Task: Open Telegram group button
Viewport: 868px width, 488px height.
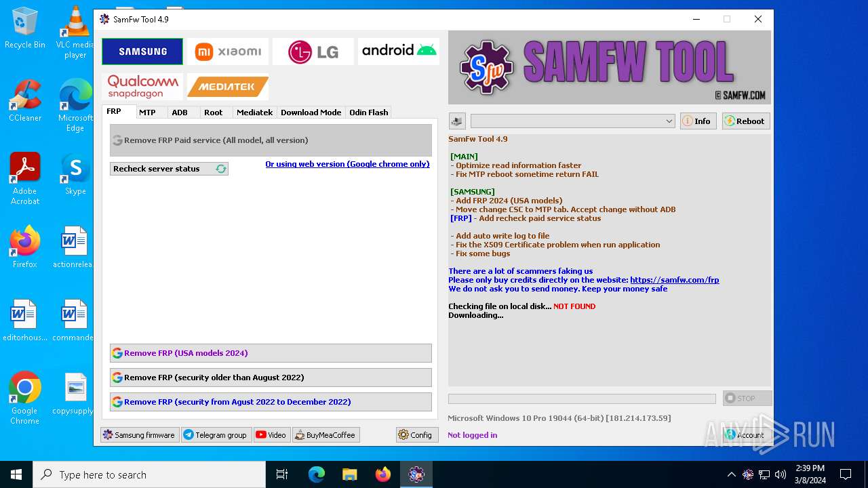Action: [x=216, y=435]
